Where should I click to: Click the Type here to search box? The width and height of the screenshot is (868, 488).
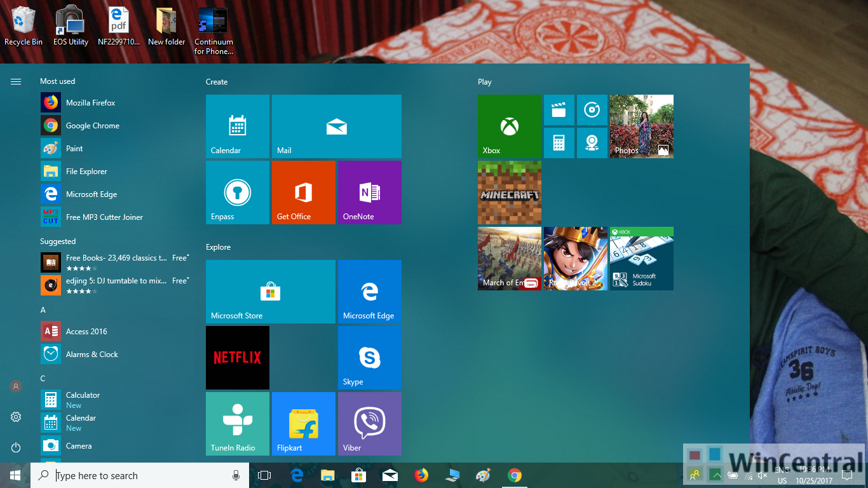coord(140,475)
